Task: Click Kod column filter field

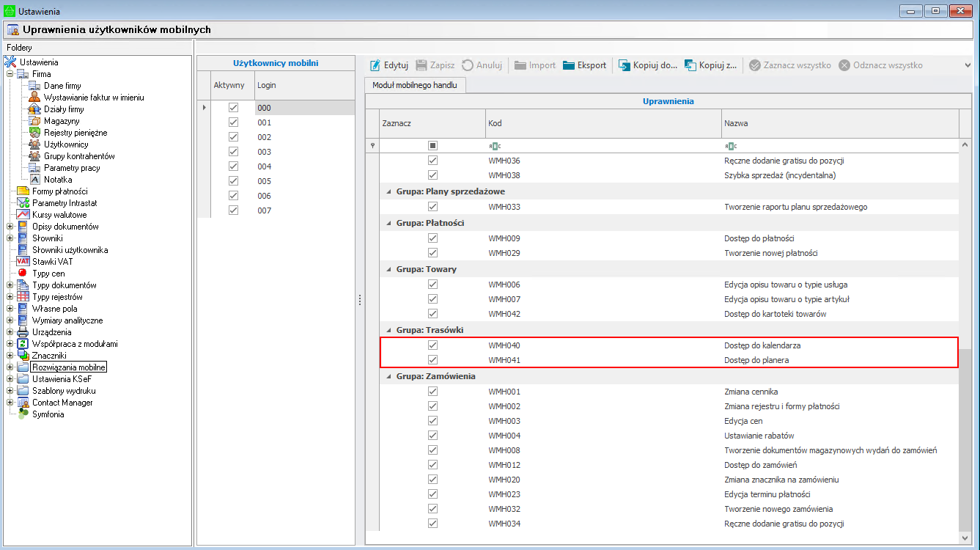Action: [x=603, y=146]
